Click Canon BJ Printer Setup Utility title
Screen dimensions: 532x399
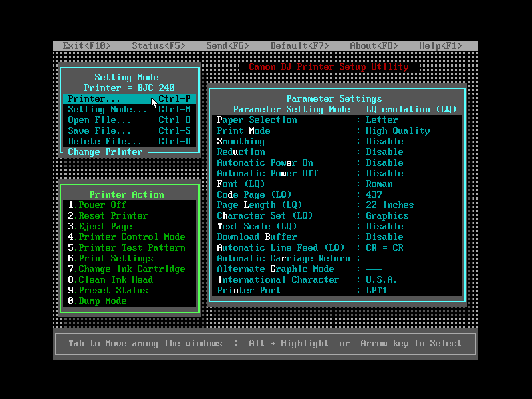[329, 67]
